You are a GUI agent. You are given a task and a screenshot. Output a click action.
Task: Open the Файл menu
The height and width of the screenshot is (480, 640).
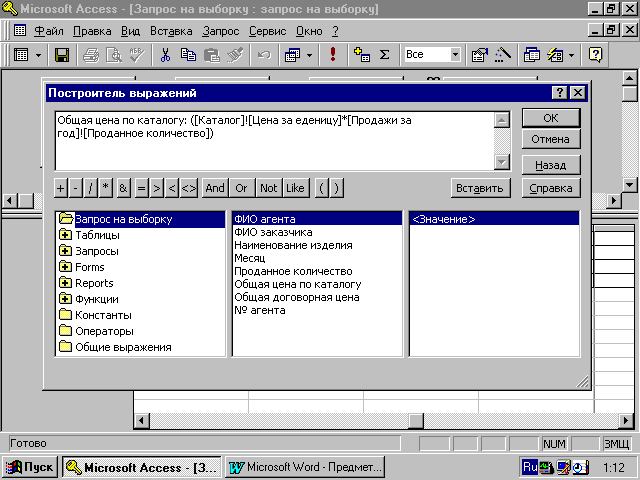49,31
